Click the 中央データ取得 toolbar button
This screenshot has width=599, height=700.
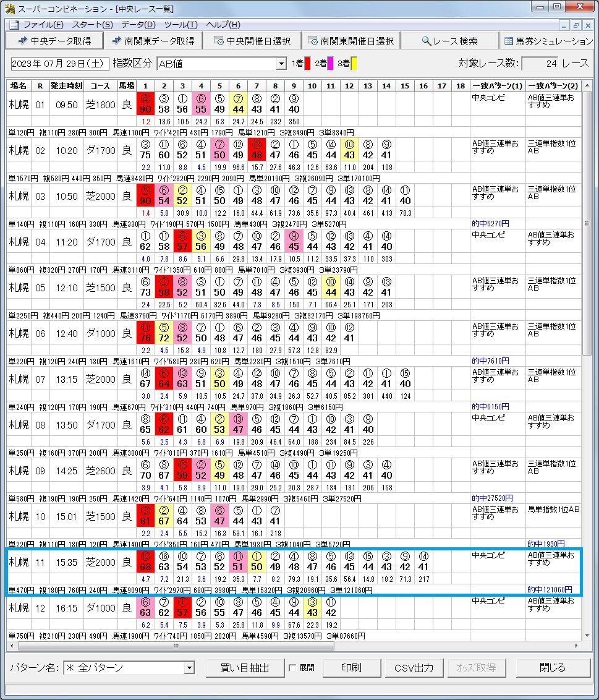[54, 41]
